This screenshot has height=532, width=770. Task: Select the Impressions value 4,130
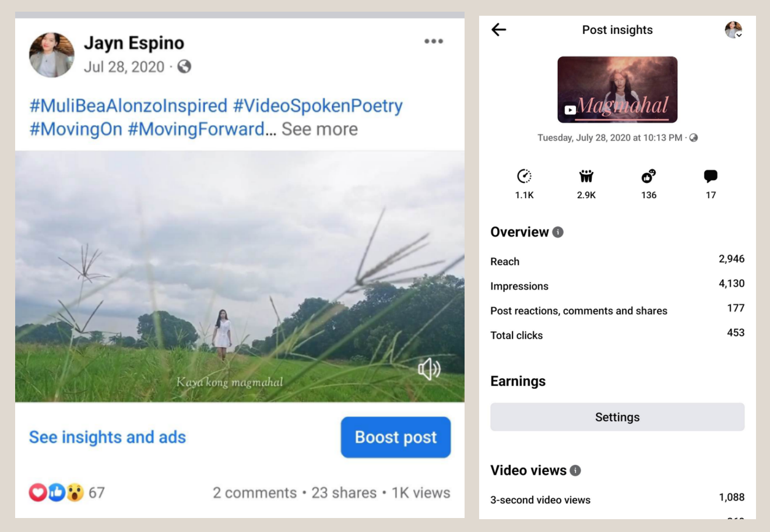click(x=732, y=283)
